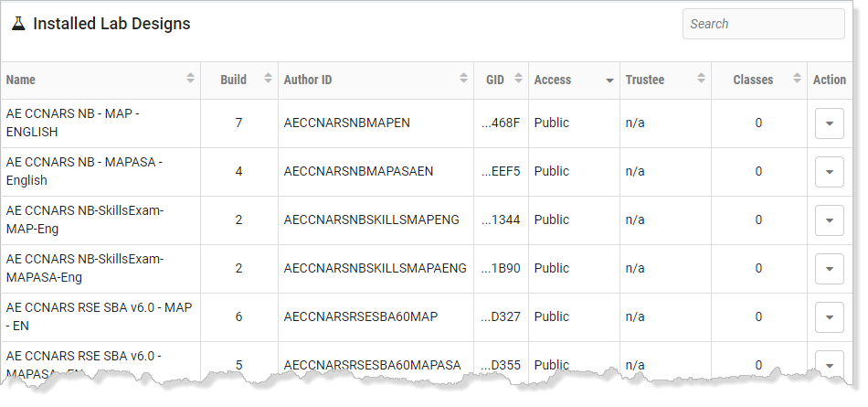
Task: Open action menu for RSE SBA v6.0 - MAP - EN
Action: [x=830, y=317]
